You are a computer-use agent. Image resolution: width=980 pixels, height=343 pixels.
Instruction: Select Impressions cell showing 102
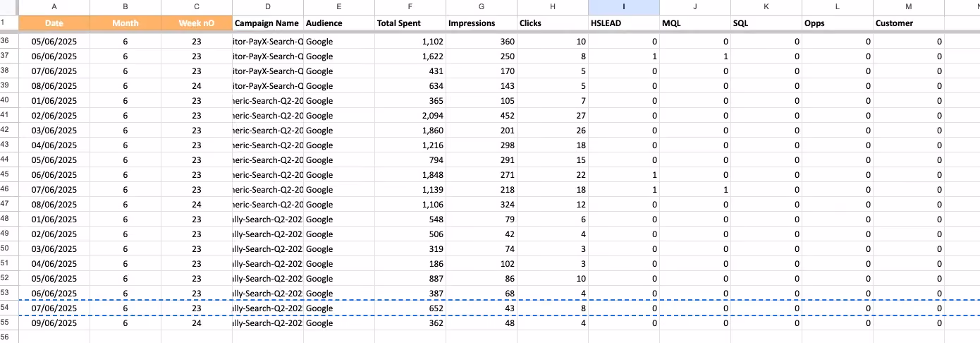[x=482, y=264]
